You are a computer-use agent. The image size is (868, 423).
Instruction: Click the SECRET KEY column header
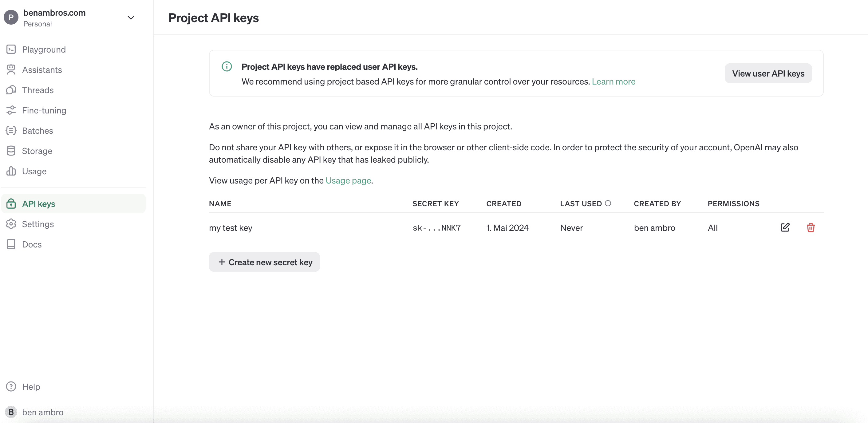[436, 203]
